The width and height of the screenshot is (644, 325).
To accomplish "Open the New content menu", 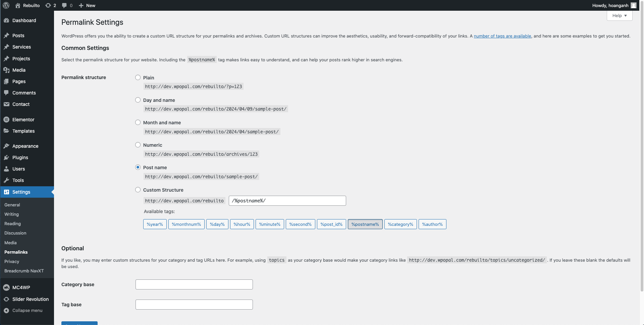I will [87, 5].
